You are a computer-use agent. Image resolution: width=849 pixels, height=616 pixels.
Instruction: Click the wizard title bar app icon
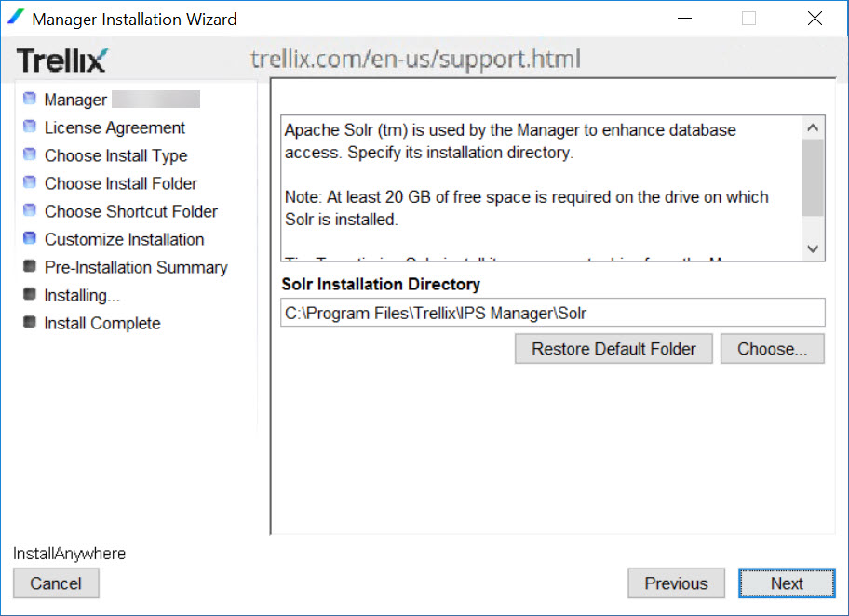pos(16,18)
